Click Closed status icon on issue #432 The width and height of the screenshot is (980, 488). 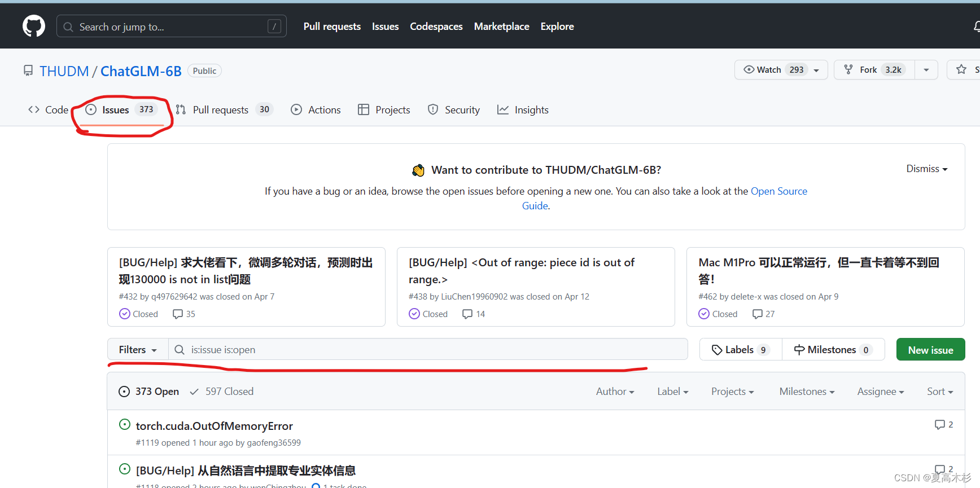tap(125, 314)
